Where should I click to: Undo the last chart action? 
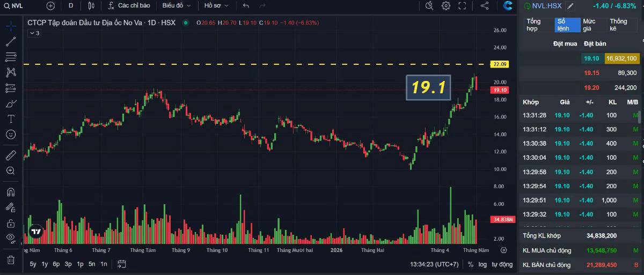[x=246, y=6]
